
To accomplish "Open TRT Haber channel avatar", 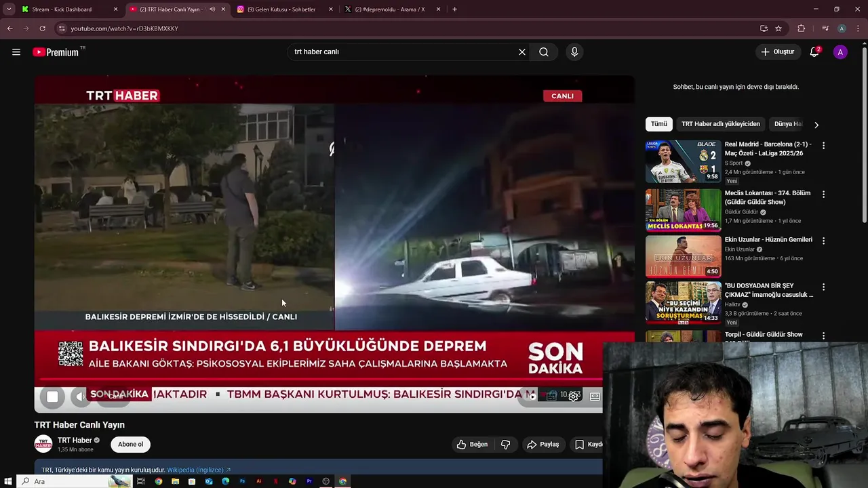I will 43,445.
